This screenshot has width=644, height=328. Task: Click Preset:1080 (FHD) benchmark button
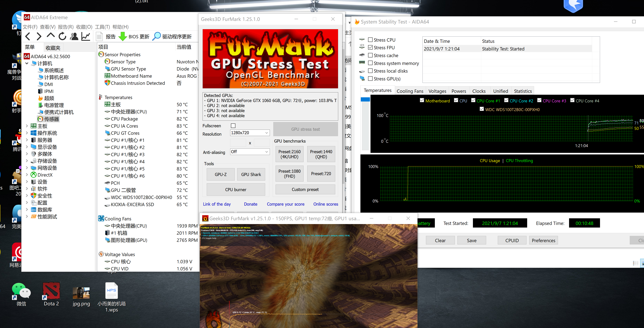click(x=289, y=174)
